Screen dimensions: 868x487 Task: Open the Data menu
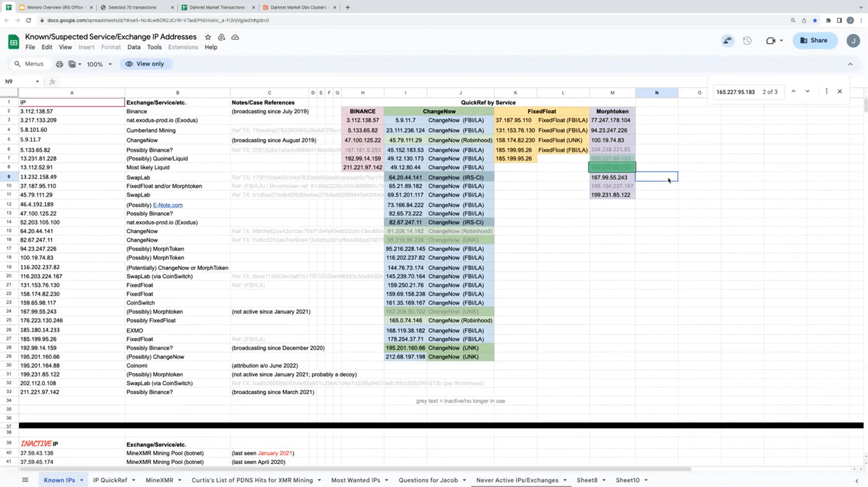[134, 47]
